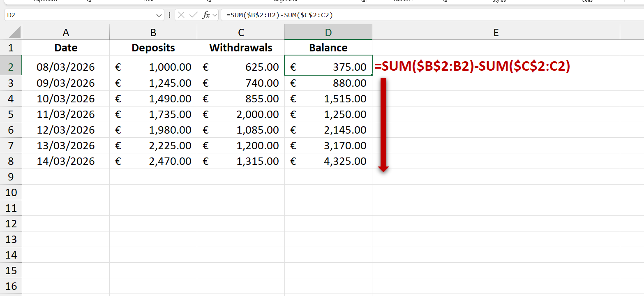Click the Date header cell
The image size is (644, 296).
66,48
